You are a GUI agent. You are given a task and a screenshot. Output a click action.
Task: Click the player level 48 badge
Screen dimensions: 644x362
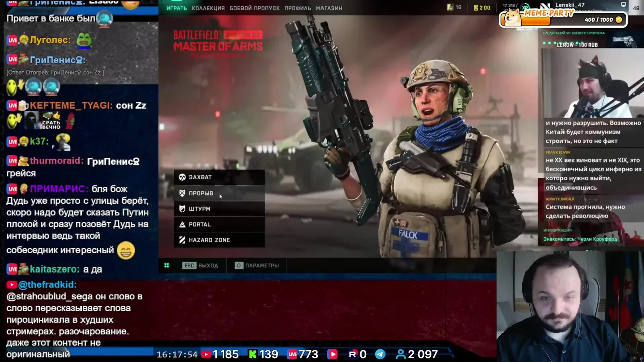click(x=636, y=8)
